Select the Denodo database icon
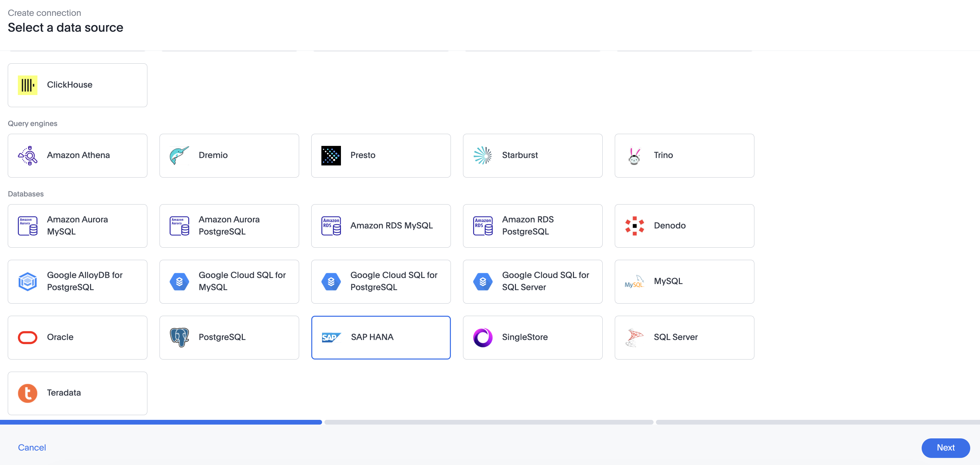 point(634,225)
